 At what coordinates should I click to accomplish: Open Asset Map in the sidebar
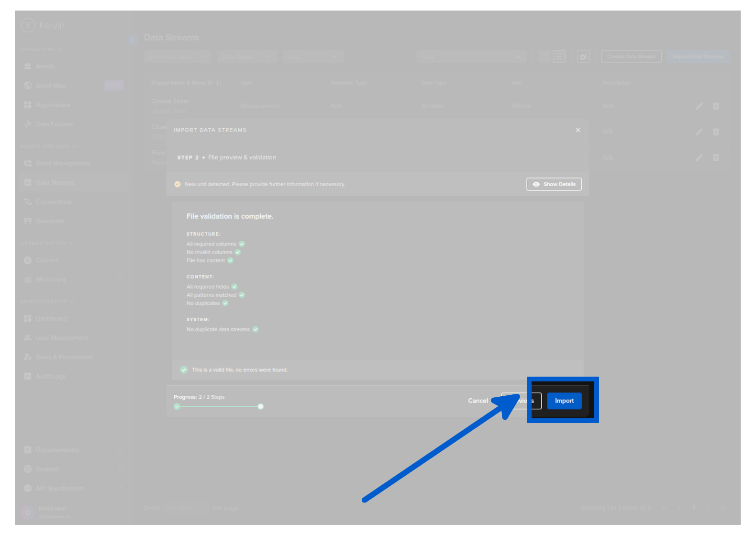(x=51, y=86)
